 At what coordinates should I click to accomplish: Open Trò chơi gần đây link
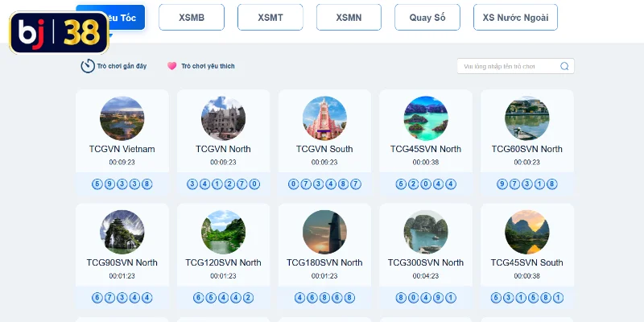click(122, 66)
